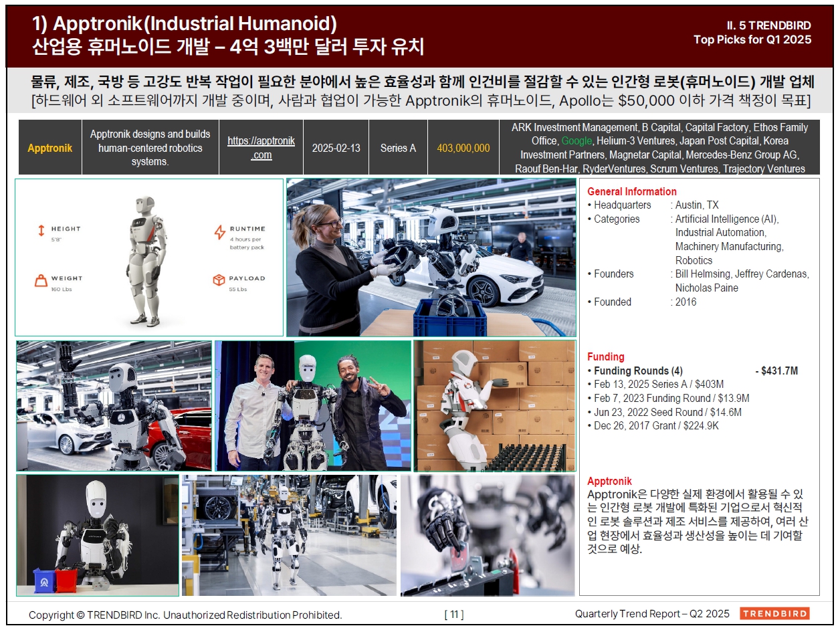
Task: Click the Founded year 2016
Action: point(686,302)
